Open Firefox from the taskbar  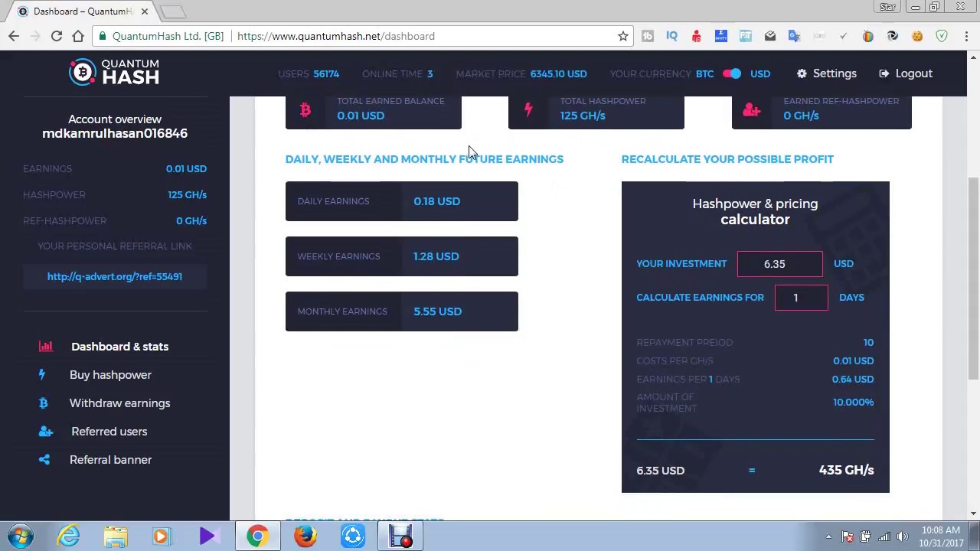point(305,536)
